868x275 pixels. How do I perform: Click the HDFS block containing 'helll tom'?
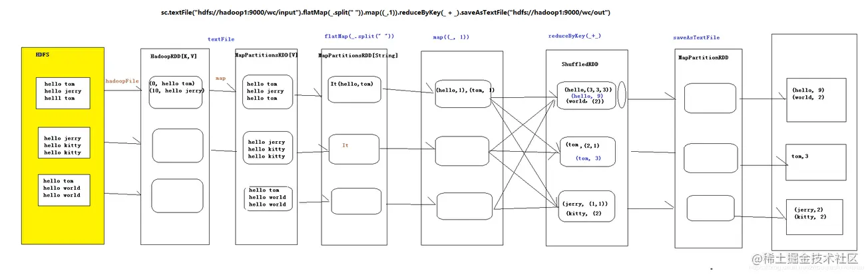pyautogui.click(x=63, y=92)
